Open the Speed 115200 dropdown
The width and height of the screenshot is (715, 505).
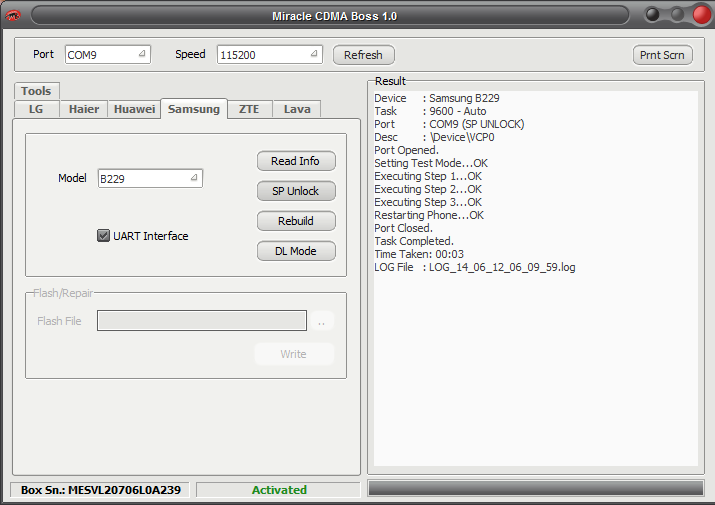point(269,55)
